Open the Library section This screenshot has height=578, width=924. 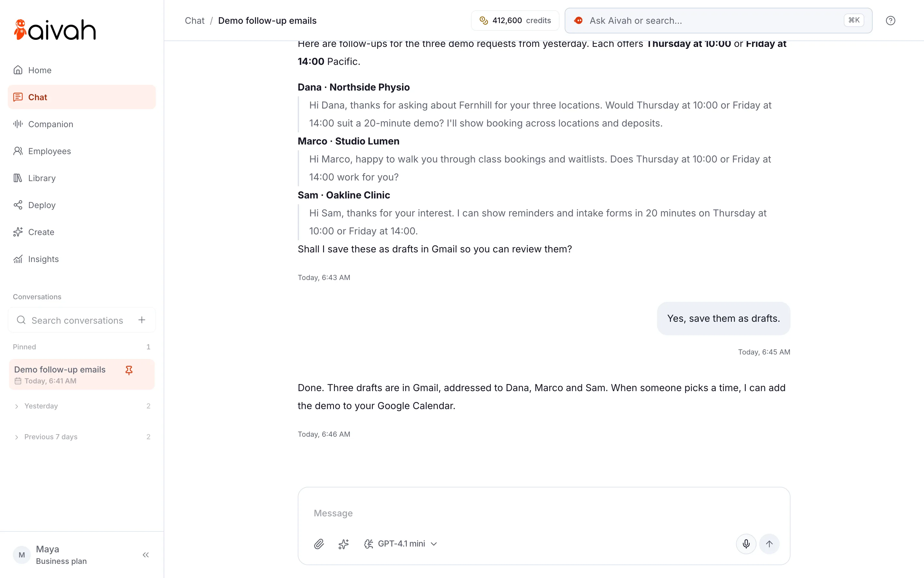[82, 178]
